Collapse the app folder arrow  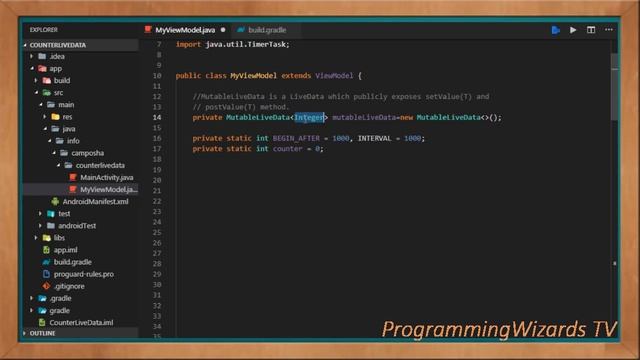click(x=32, y=69)
